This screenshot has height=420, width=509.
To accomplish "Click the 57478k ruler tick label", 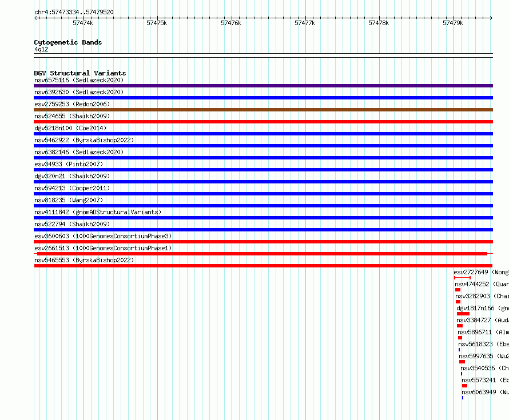I will coord(379,23).
